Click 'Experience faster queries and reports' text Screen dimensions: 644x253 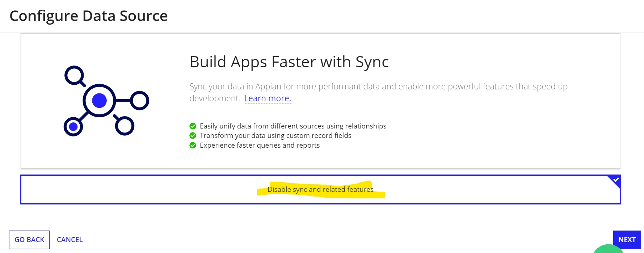(x=260, y=145)
